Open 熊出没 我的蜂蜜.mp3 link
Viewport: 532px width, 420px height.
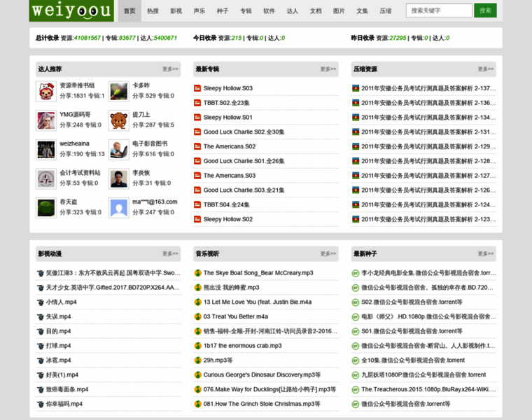point(232,288)
